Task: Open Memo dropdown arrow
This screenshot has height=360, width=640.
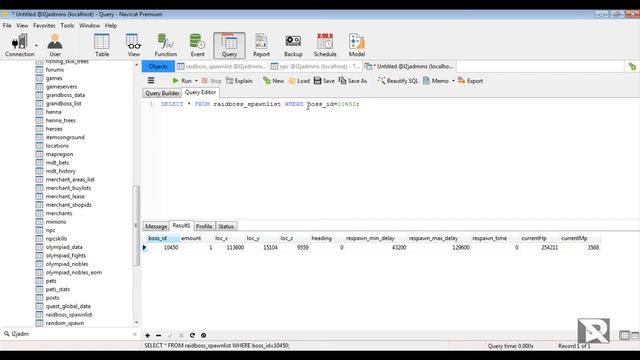Action: click(453, 81)
